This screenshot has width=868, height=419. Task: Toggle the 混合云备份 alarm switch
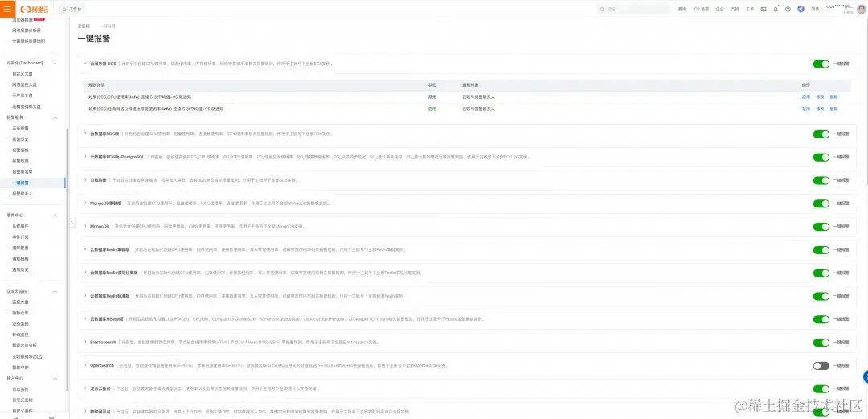[821, 388]
